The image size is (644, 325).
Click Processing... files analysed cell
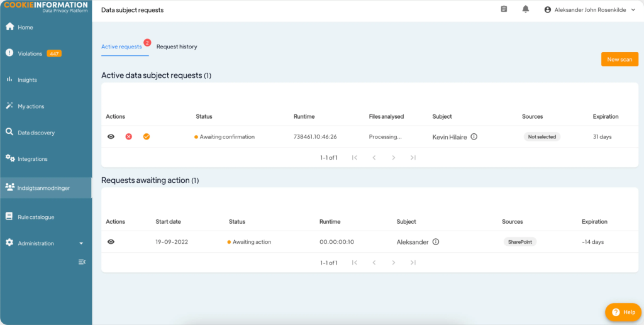(386, 136)
